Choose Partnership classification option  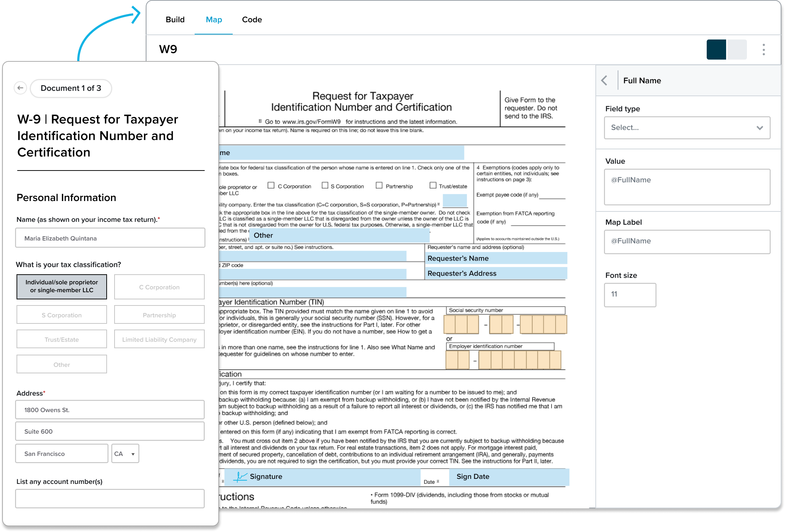[159, 315]
